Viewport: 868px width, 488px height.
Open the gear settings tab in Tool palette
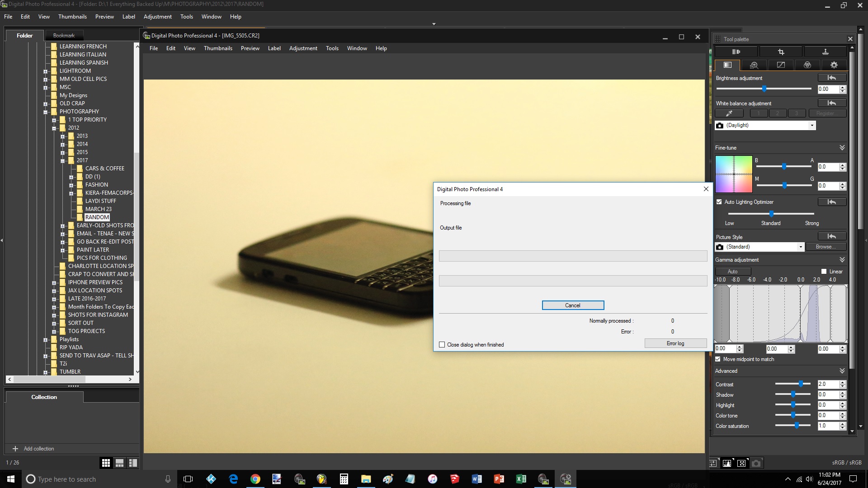point(834,65)
